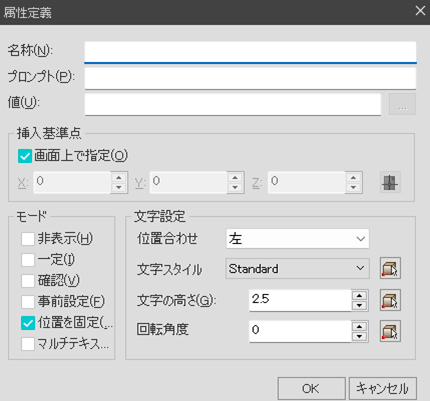Open the 位置合わせ dropdown
Image resolution: width=430 pixels, height=401 pixels.
[x=297, y=239]
